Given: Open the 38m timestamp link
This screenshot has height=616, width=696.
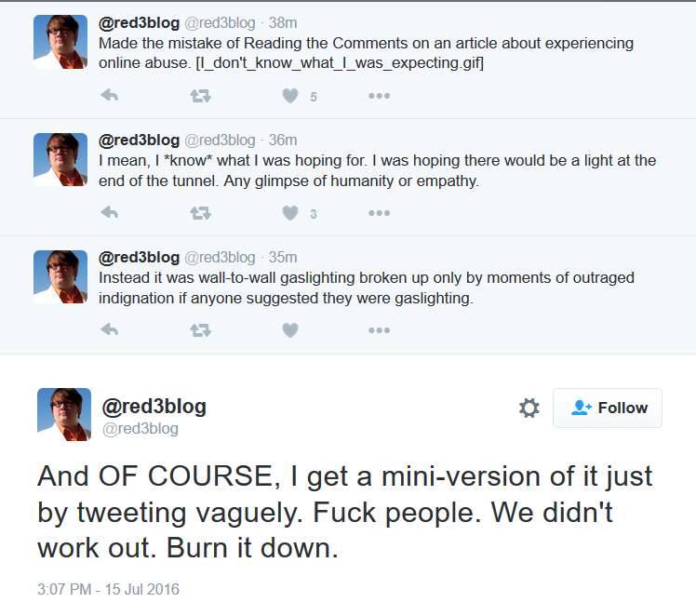Looking at the screenshot, I should pyautogui.click(x=283, y=22).
